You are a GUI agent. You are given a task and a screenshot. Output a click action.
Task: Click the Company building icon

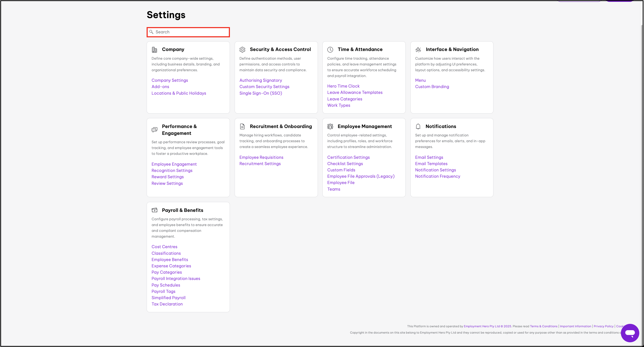pos(154,49)
